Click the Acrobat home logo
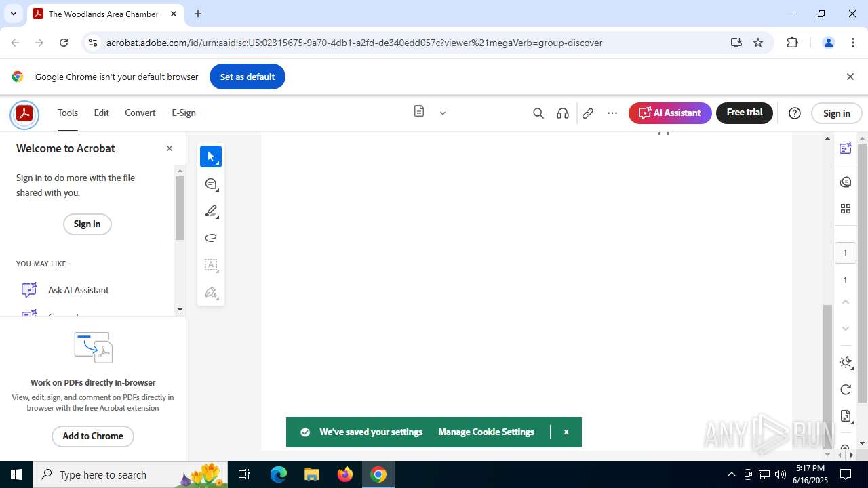 point(24,113)
